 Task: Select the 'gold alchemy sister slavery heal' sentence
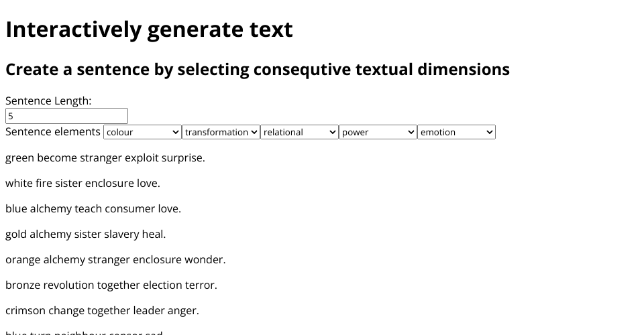point(85,234)
